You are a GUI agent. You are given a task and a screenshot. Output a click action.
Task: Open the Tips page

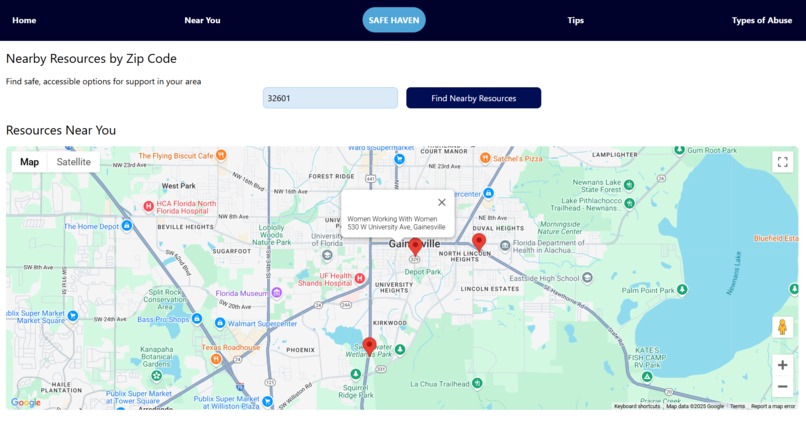coord(575,21)
